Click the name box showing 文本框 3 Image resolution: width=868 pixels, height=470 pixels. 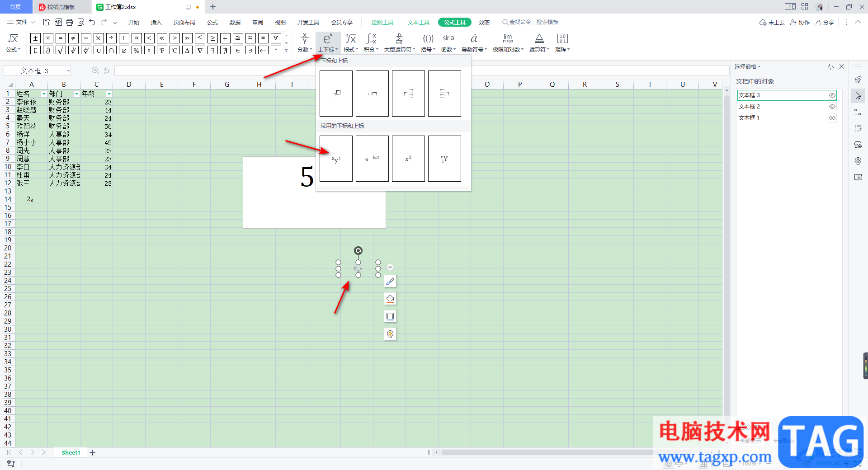point(37,70)
